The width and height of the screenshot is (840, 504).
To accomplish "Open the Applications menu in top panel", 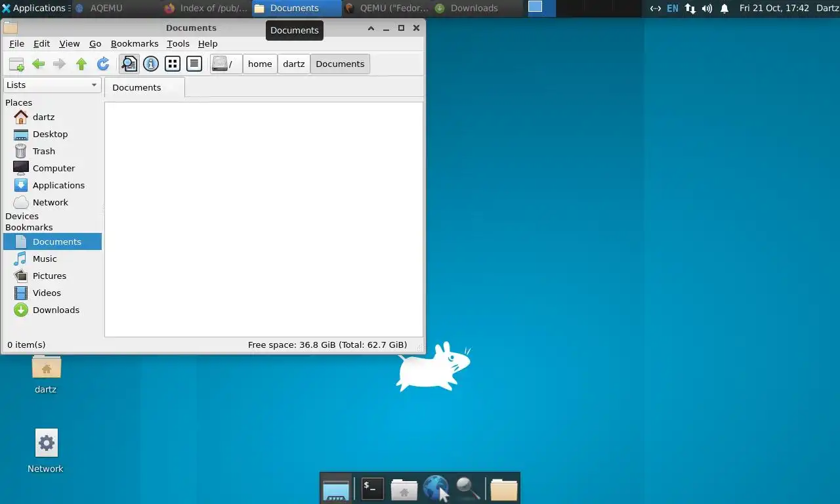I will [34, 8].
